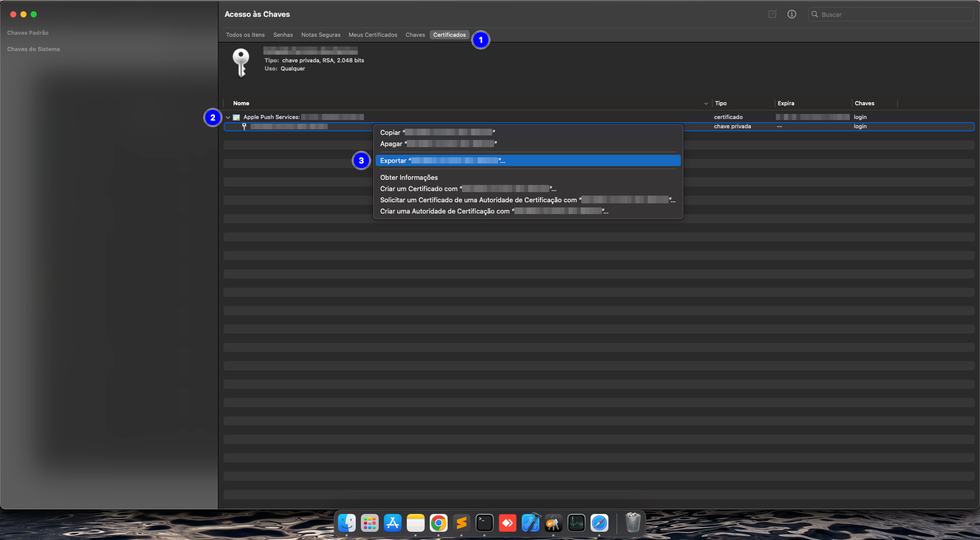
Task: Click the large private key icon
Action: 241,62
